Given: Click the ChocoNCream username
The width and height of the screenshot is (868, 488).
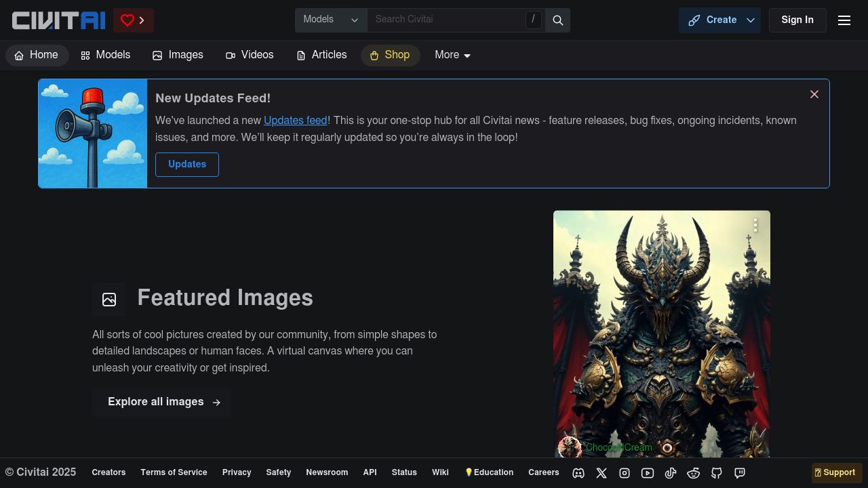Looking at the screenshot, I should (x=619, y=448).
